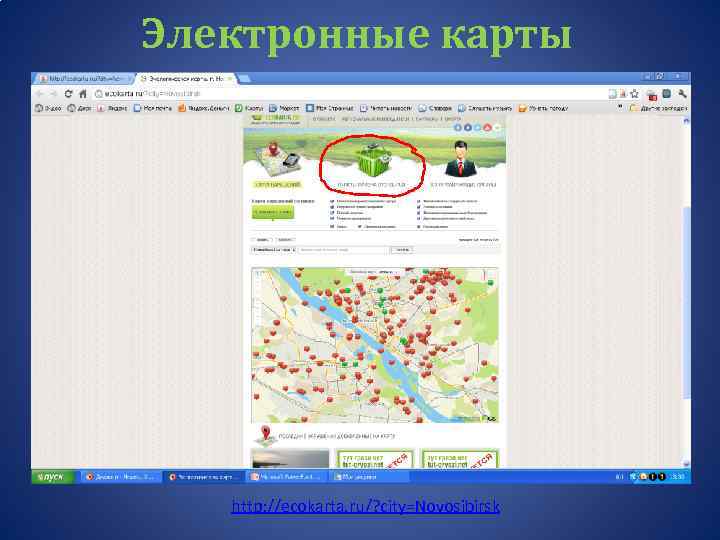Open the Слушать музыку bookmark
This screenshot has height=540, width=720.
click(485, 108)
